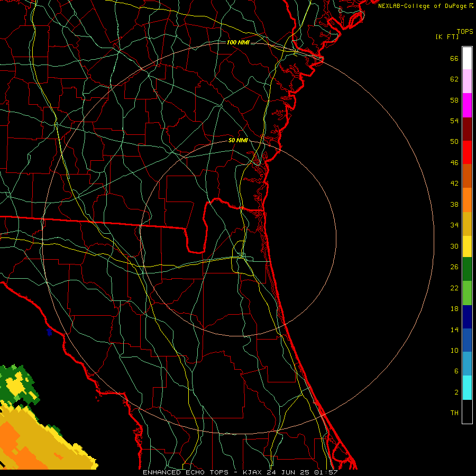Pick the bright orange legend swatch
The width and height of the screenshot is (476, 476).
click(467, 200)
